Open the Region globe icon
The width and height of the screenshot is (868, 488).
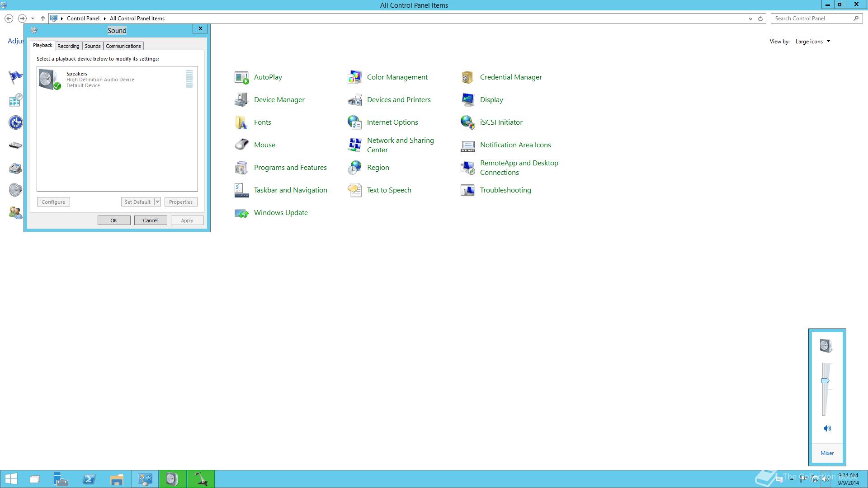355,168
